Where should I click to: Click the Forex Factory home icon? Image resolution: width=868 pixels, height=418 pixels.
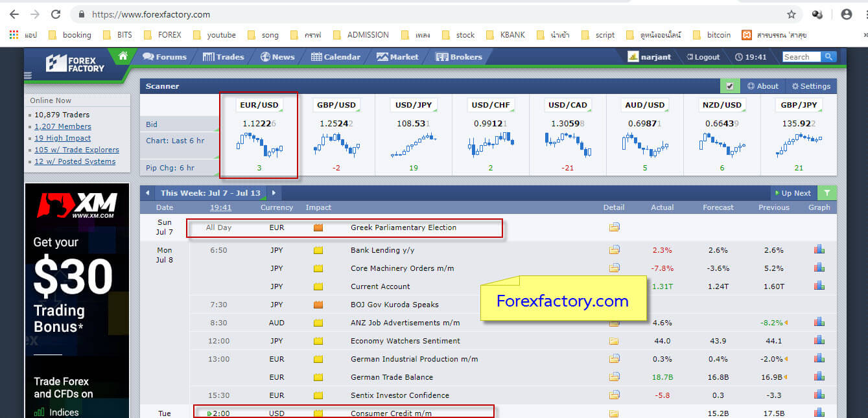coord(123,56)
